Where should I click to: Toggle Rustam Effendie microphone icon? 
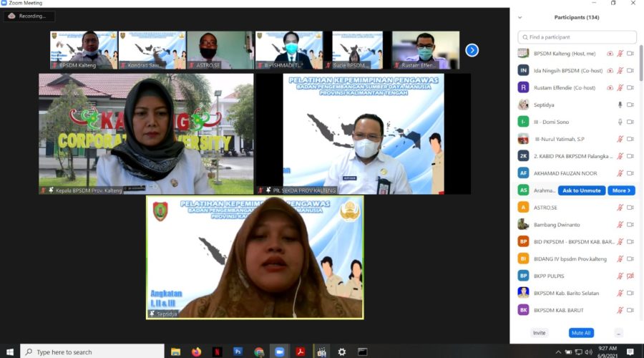tap(620, 87)
